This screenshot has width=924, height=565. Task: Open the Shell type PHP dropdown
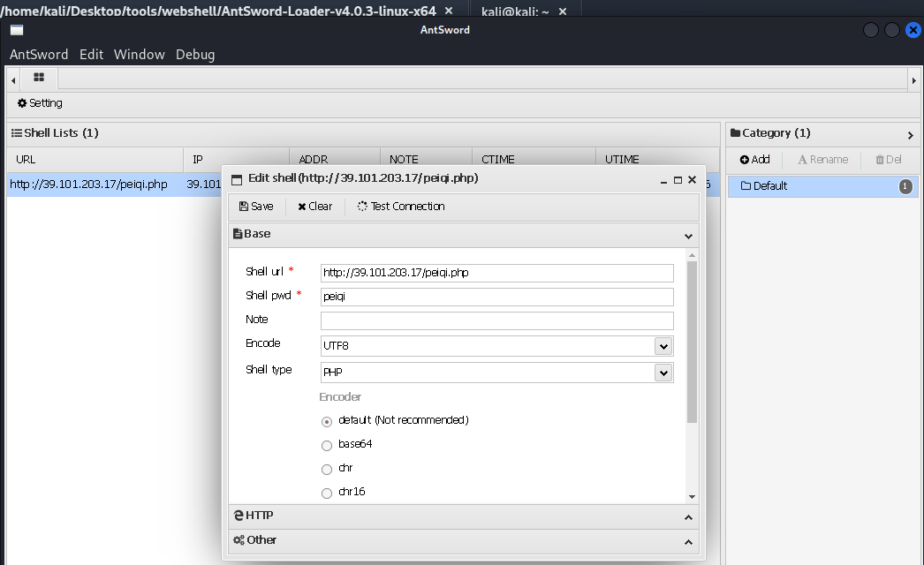663,373
